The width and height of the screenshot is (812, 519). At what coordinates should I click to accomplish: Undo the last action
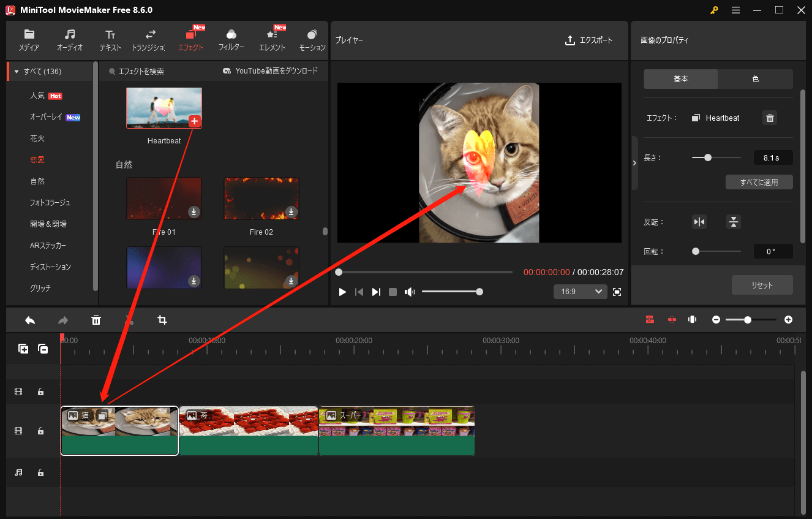[29, 319]
